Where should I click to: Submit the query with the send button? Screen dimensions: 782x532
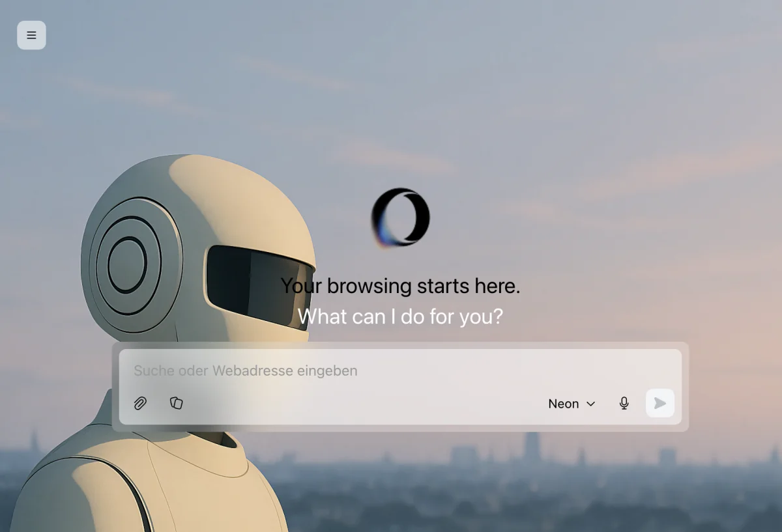point(659,404)
